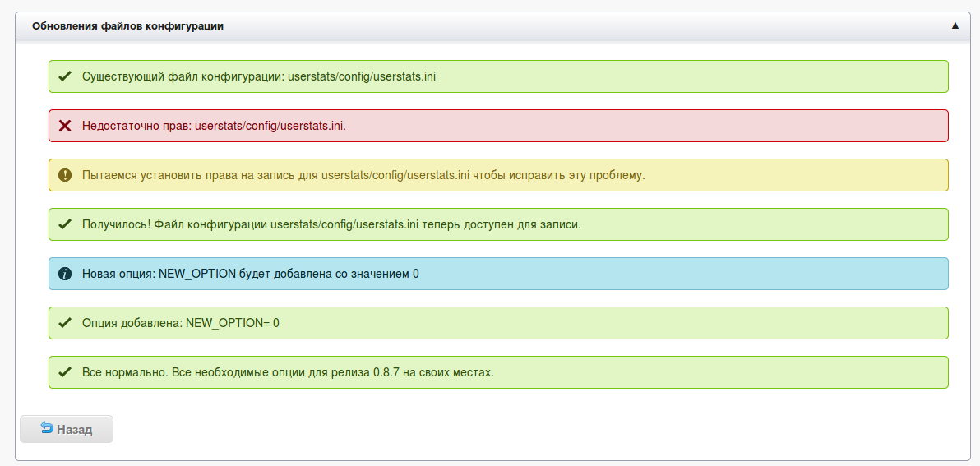Click the 'Назад' label text
980x466 pixels.
coord(74,430)
